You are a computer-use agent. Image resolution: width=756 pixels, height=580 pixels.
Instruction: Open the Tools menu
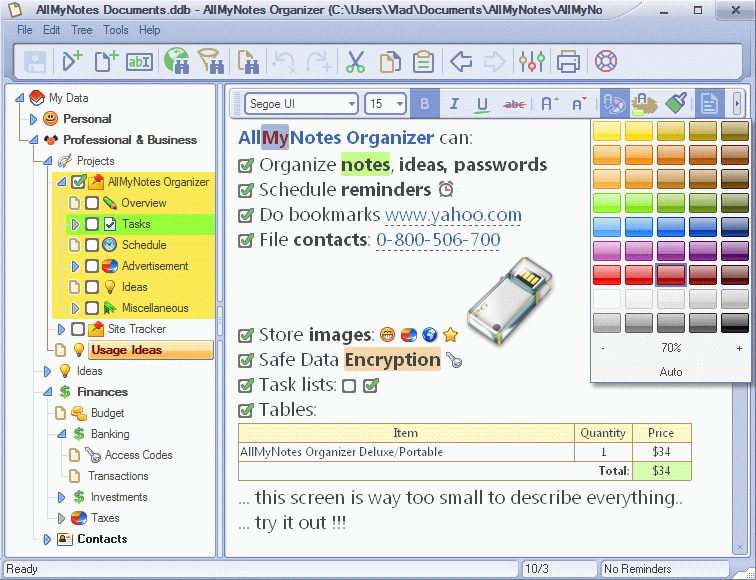tap(116, 30)
